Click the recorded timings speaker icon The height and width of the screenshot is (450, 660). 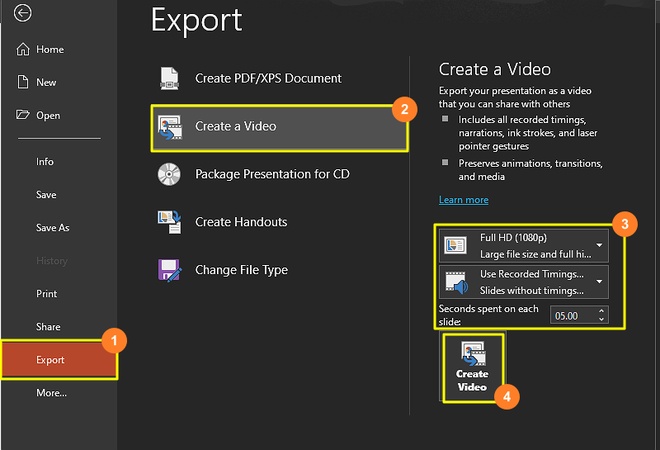[457, 282]
